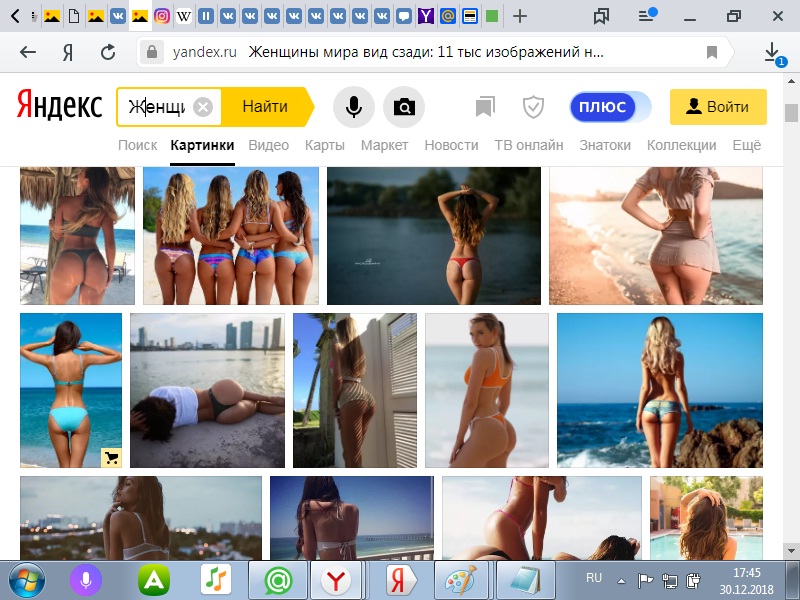Clear the search query with X
800x600 pixels.
[203, 107]
